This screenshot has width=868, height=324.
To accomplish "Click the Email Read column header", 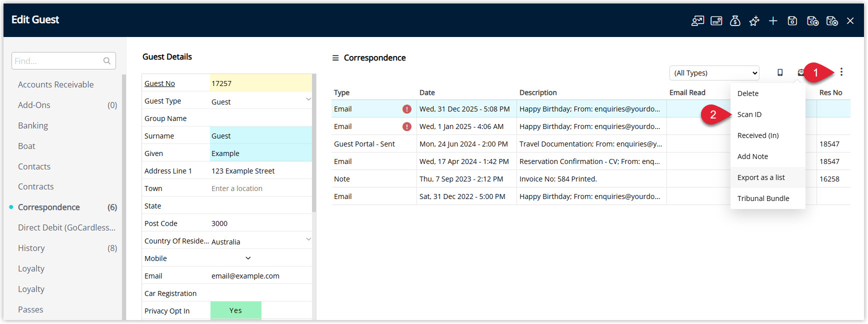I will tap(687, 92).
